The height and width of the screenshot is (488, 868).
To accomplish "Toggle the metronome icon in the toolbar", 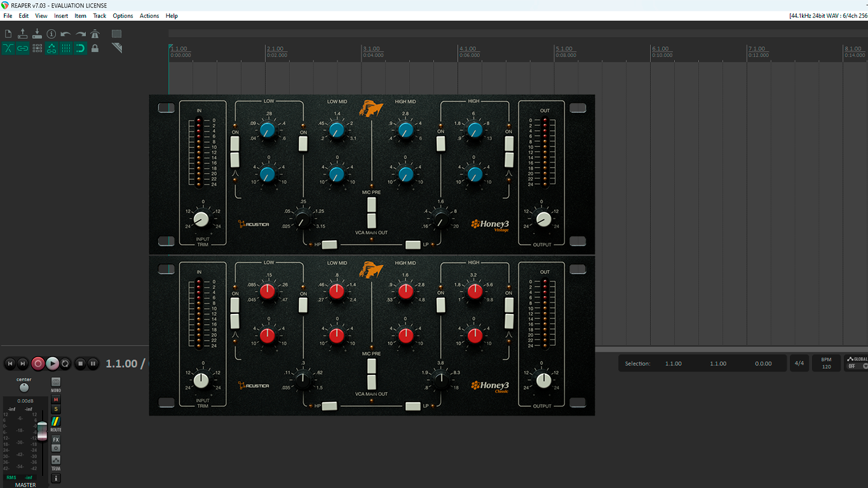I will pos(95,34).
